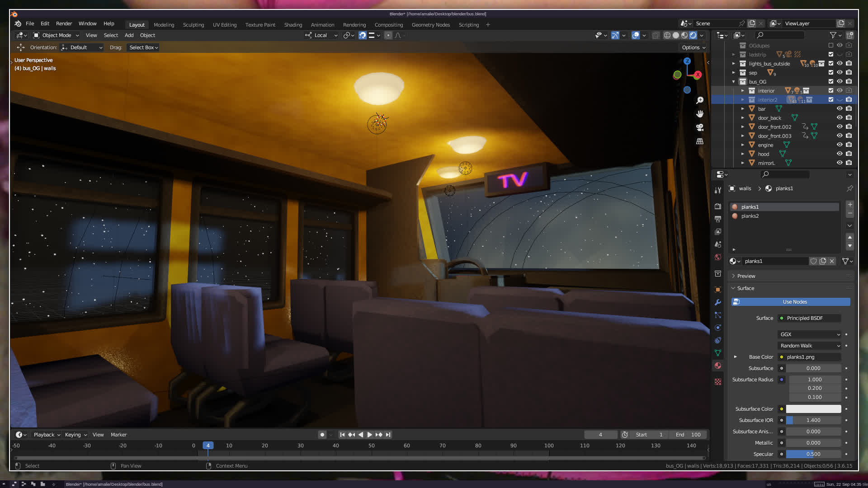Click the viewport Options button
Screen dimensions: 868x488
693,47
